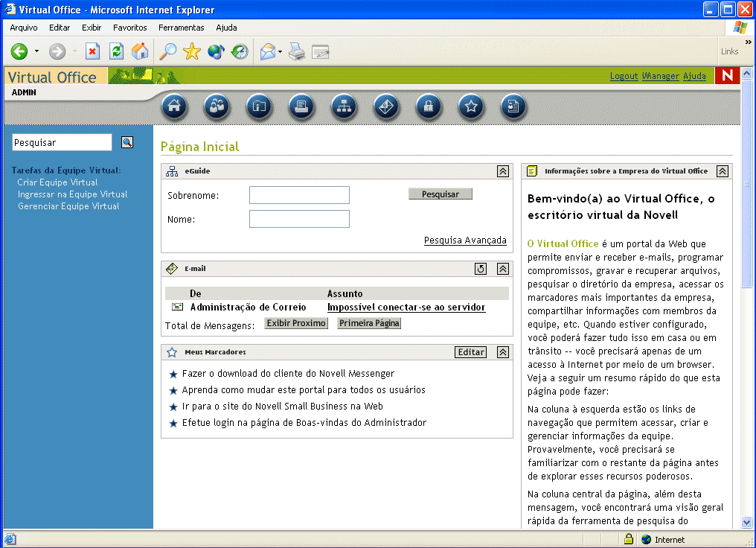Open Impossível conectar-se ao servidor message
This screenshot has height=548, width=756.
[x=406, y=308]
